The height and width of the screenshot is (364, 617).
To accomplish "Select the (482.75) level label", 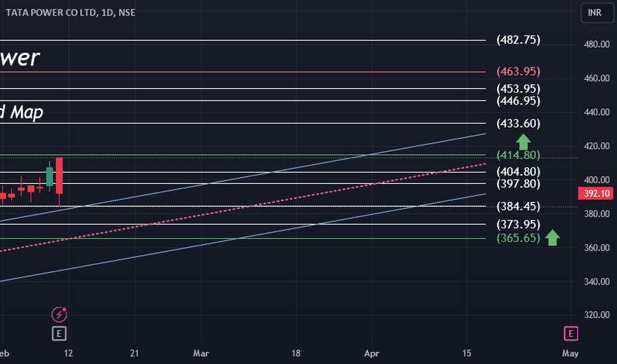I will point(518,40).
